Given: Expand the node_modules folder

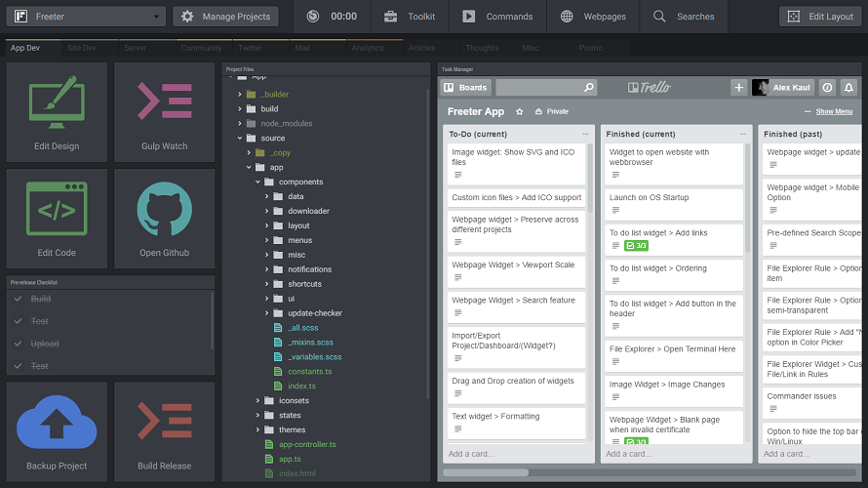Looking at the screenshot, I should [240, 124].
